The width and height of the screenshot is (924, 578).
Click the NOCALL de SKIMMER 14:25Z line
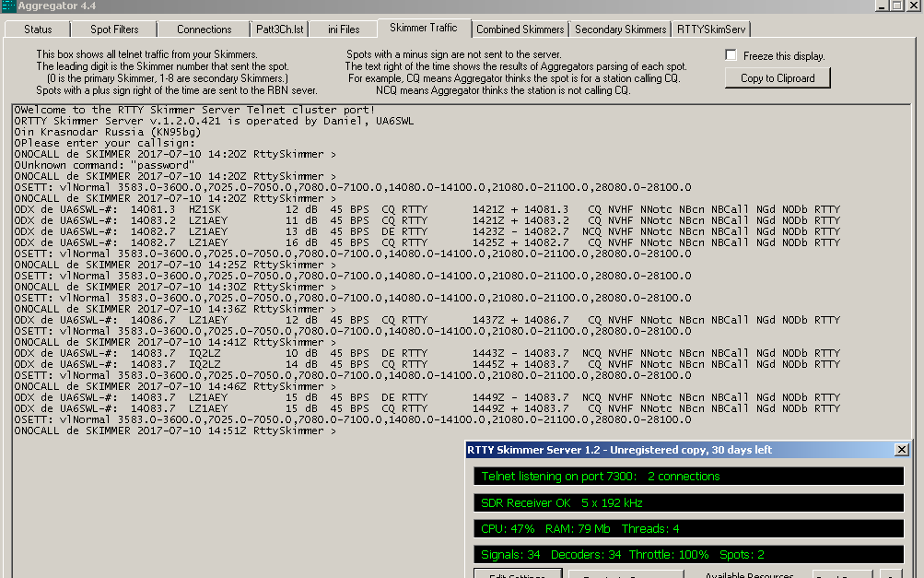coord(175,265)
